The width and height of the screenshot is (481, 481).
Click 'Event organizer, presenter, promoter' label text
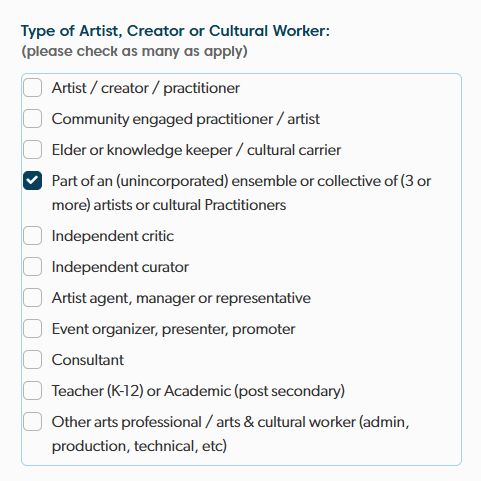(x=173, y=329)
